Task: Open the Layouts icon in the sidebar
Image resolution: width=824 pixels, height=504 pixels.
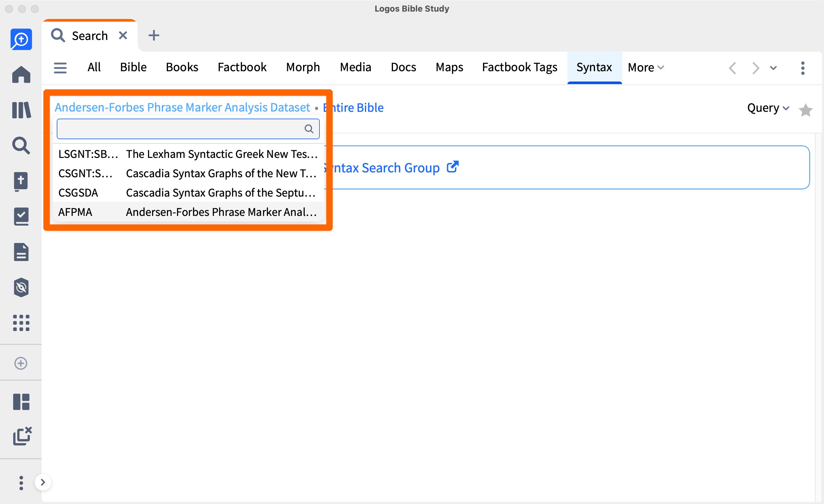Action: pos(21,402)
